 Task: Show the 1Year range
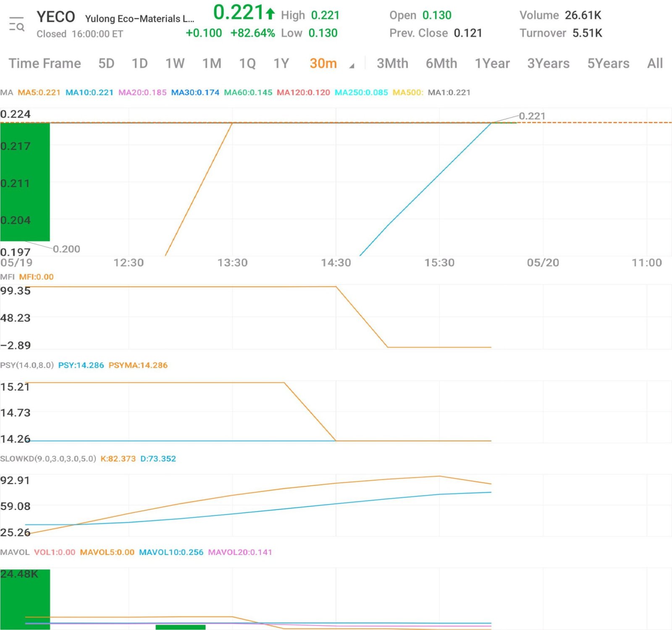(492, 63)
